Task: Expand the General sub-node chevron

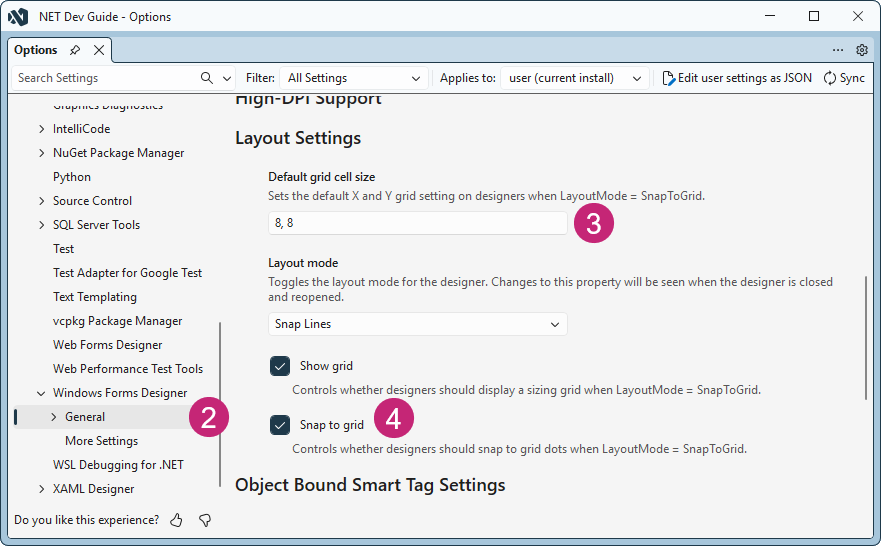Action: (54, 417)
